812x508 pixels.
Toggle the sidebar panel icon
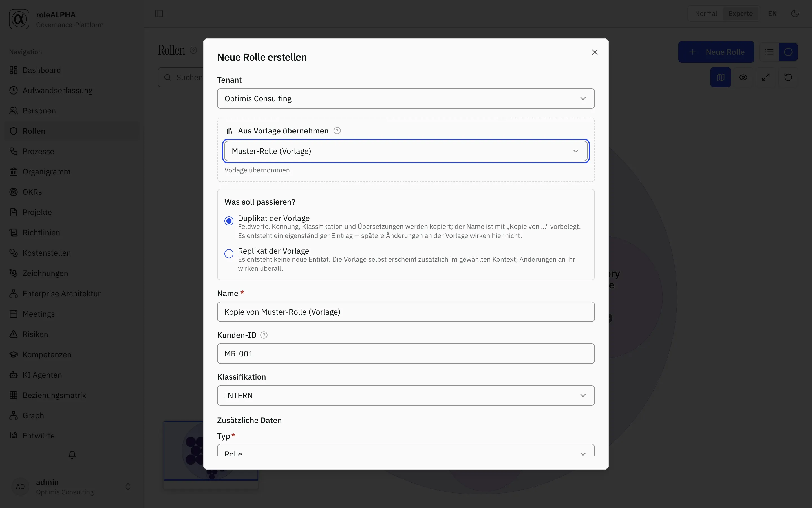point(159,14)
